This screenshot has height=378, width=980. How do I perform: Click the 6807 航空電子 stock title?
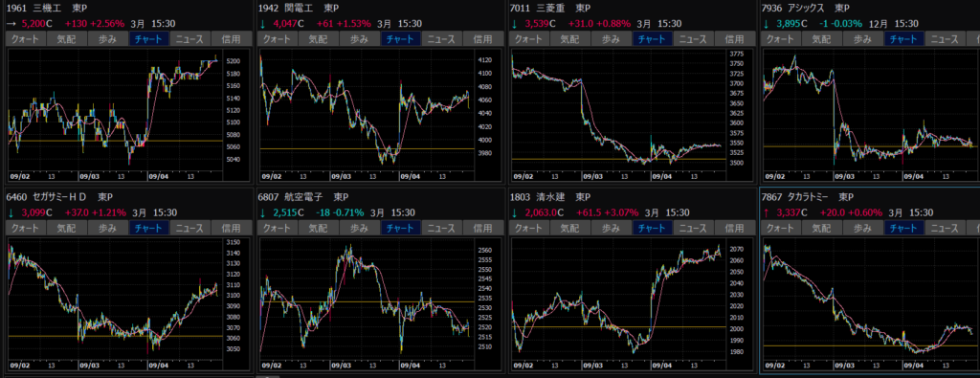303,197
